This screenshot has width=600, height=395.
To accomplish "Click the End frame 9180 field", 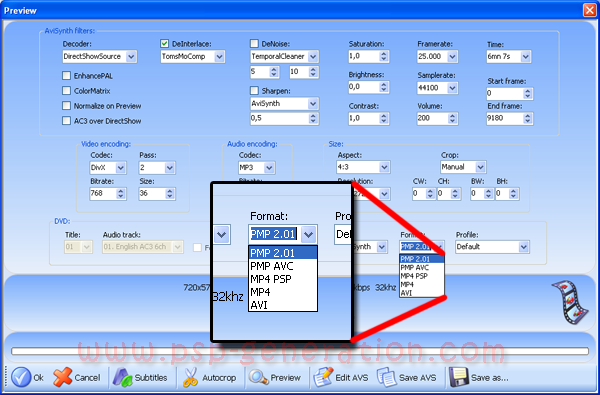I will coord(505,119).
